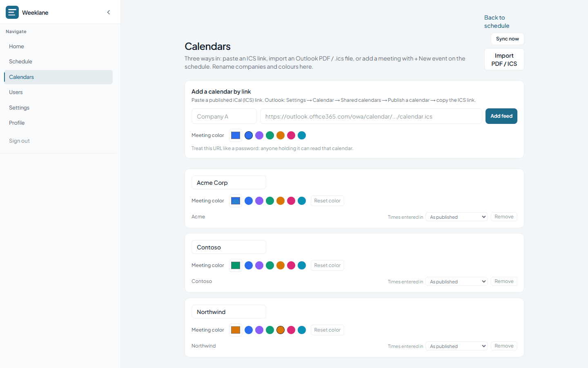Edit the Contoso name field

coord(229,247)
